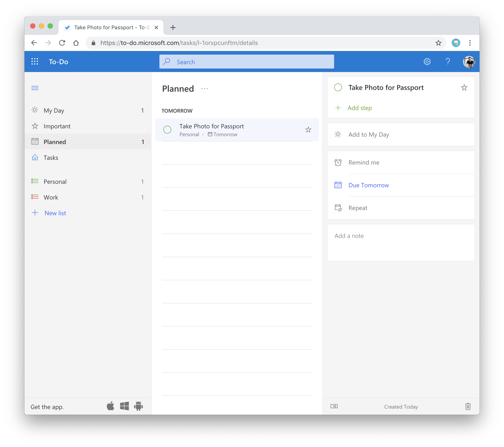This screenshot has height=447, width=504.
Task: Open Due Tomorrow date picker
Action: 368,185
